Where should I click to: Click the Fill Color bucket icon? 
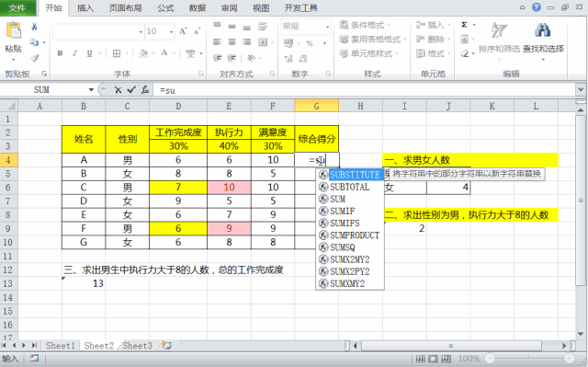click(x=143, y=53)
